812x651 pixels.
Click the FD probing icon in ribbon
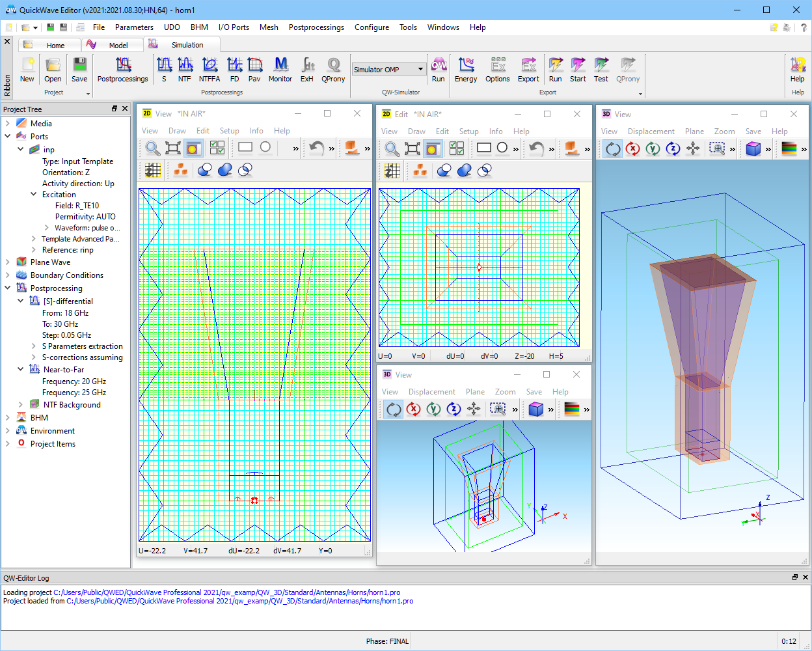(x=235, y=70)
